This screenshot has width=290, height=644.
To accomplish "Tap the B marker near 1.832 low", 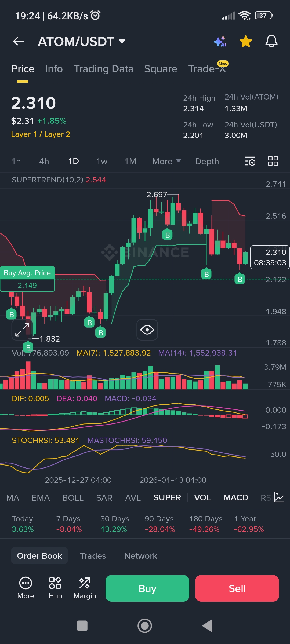I will pos(28,347).
